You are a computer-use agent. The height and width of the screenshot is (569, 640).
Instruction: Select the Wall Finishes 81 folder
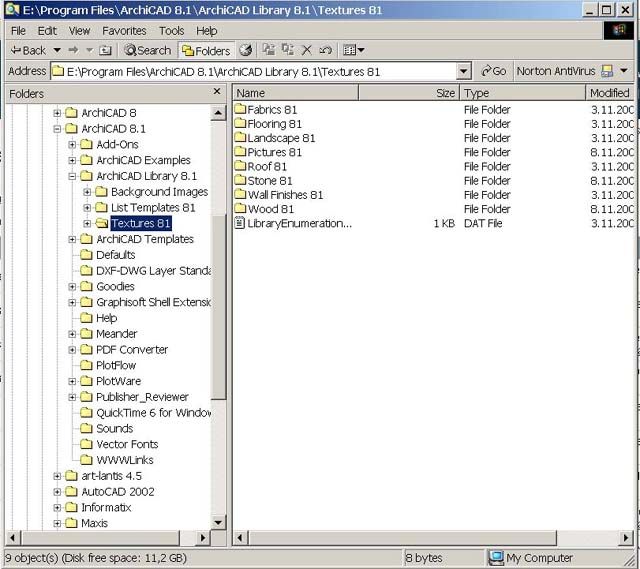point(279,195)
